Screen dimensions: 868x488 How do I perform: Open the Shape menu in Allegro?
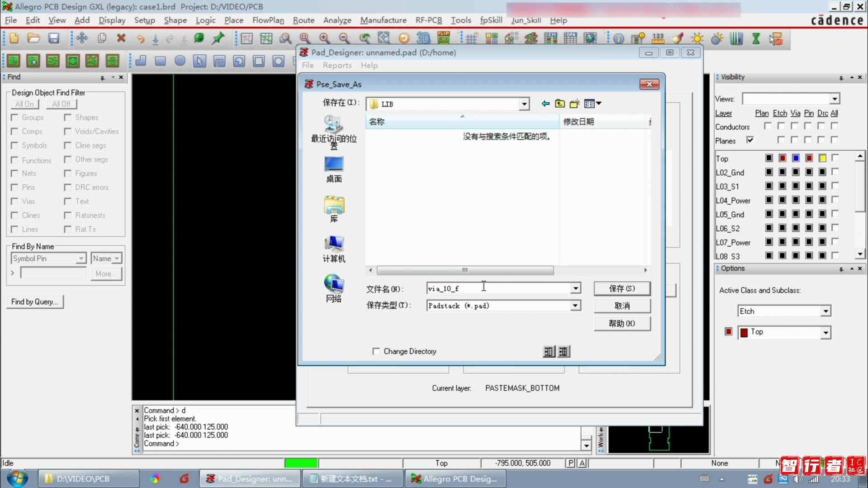(175, 20)
